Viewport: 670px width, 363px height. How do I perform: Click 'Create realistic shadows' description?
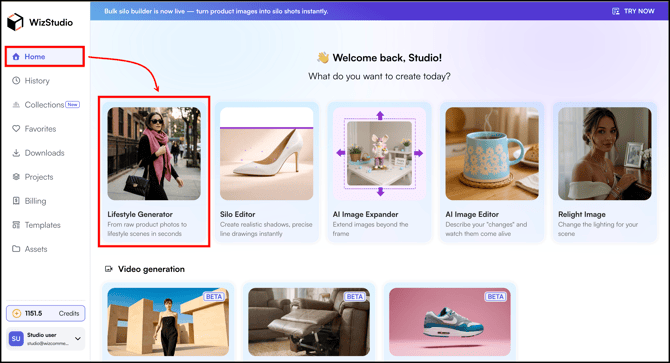pos(266,229)
